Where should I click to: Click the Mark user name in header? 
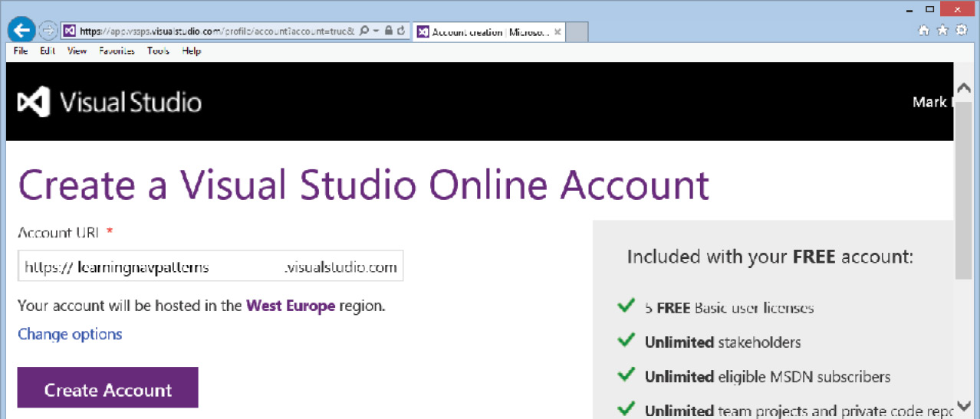(x=932, y=102)
